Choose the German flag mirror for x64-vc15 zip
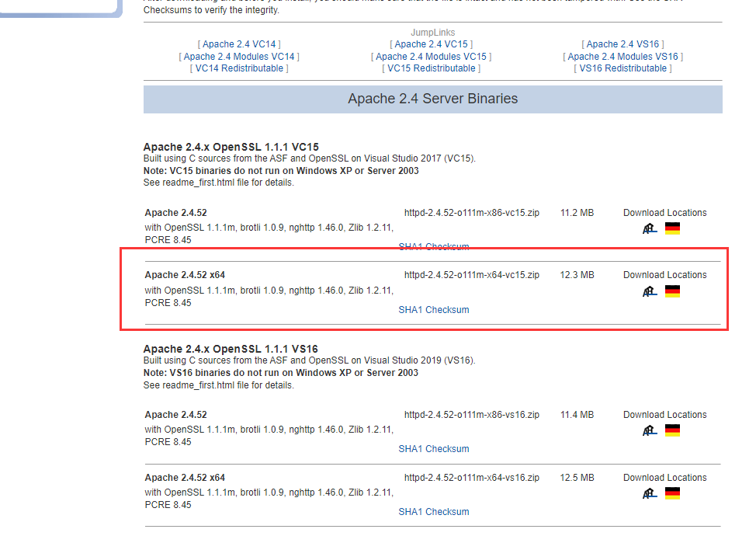This screenshot has width=756, height=543. pos(672,291)
